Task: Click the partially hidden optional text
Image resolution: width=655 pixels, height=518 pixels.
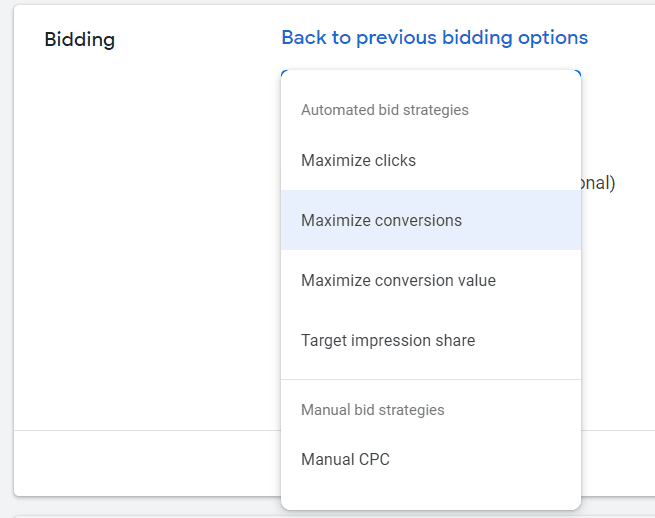Action: pyautogui.click(x=598, y=183)
